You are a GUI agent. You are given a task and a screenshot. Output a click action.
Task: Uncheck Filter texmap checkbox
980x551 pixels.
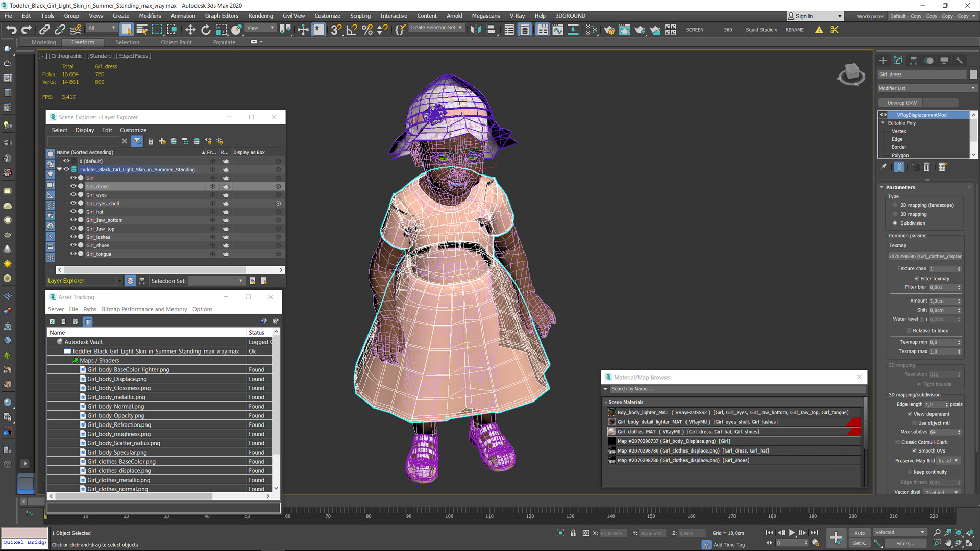click(917, 279)
